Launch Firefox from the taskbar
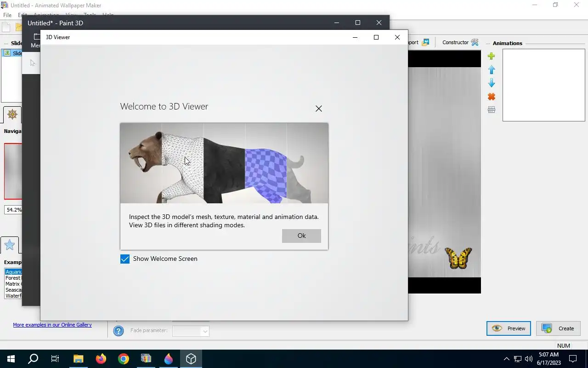Viewport: 588px width, 368px height. [x=101, y=359]
